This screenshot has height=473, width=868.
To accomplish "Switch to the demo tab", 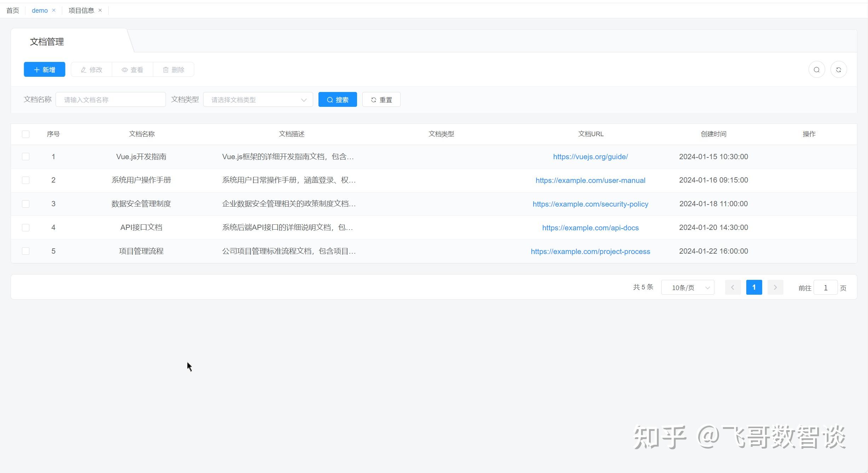I will pyautogui.click(x=39, y=10).
